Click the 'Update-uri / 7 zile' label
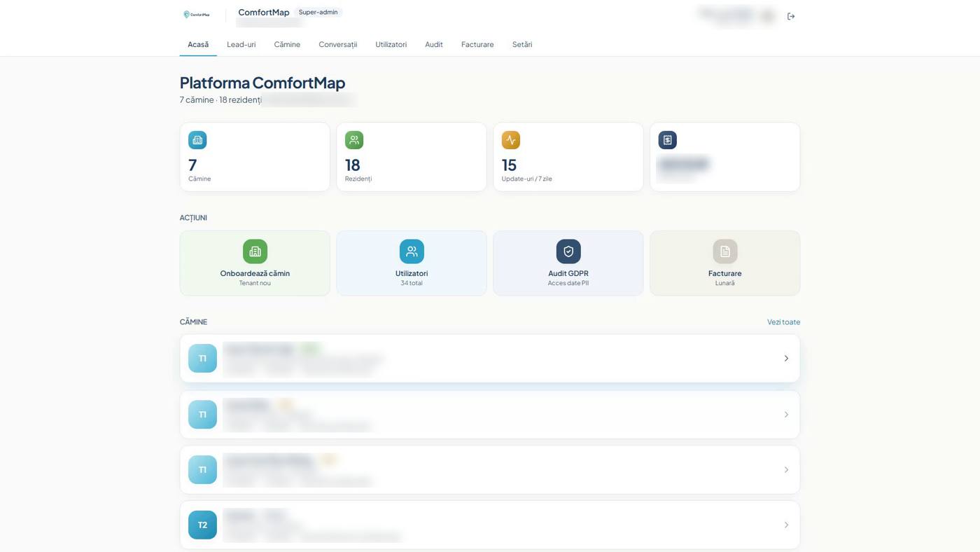Viewport: 980px width, 552px height. pos(527,179)
